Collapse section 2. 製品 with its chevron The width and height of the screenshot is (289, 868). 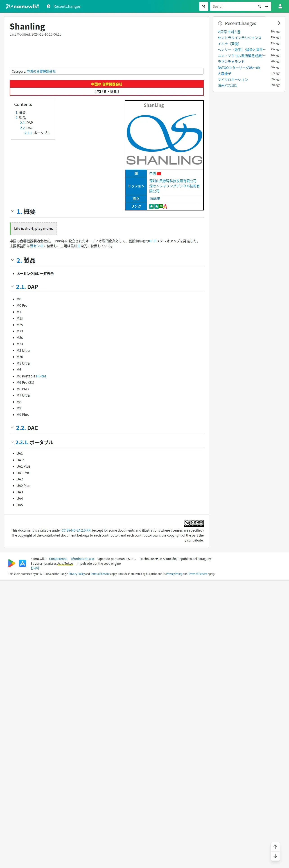(x=12, y=260)
